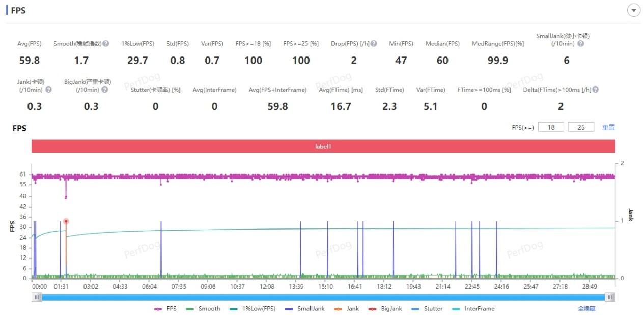The image size is (644, 315).
Task: Click the 全隐藏 hide-all link
Action: (586, 309)
